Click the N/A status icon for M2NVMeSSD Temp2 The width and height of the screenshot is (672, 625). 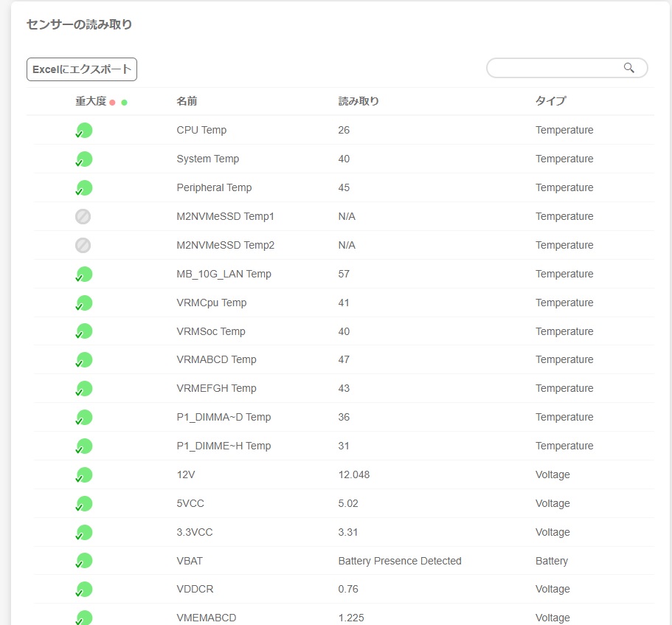coord(83,246)
